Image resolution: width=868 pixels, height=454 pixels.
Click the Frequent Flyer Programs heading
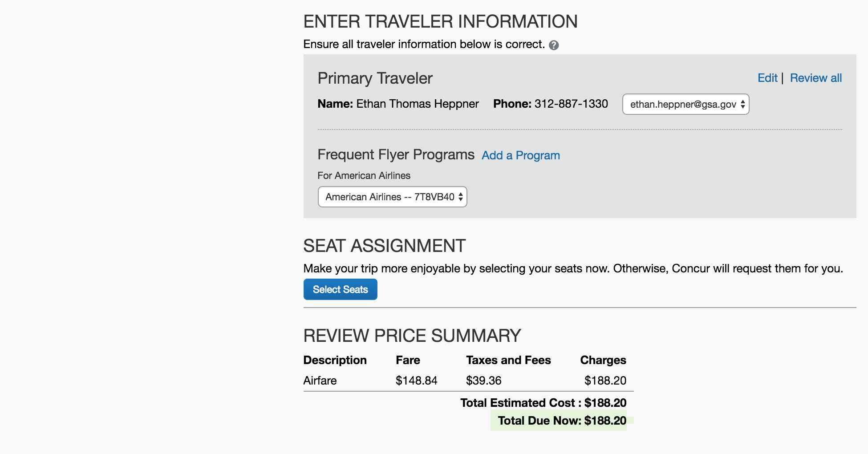396,154
